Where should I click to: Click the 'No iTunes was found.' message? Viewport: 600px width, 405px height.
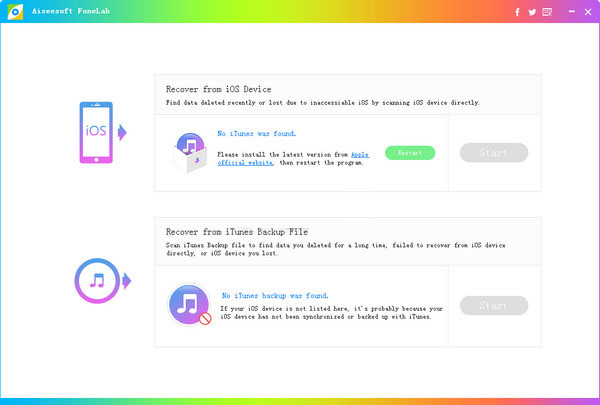(256, 134)
